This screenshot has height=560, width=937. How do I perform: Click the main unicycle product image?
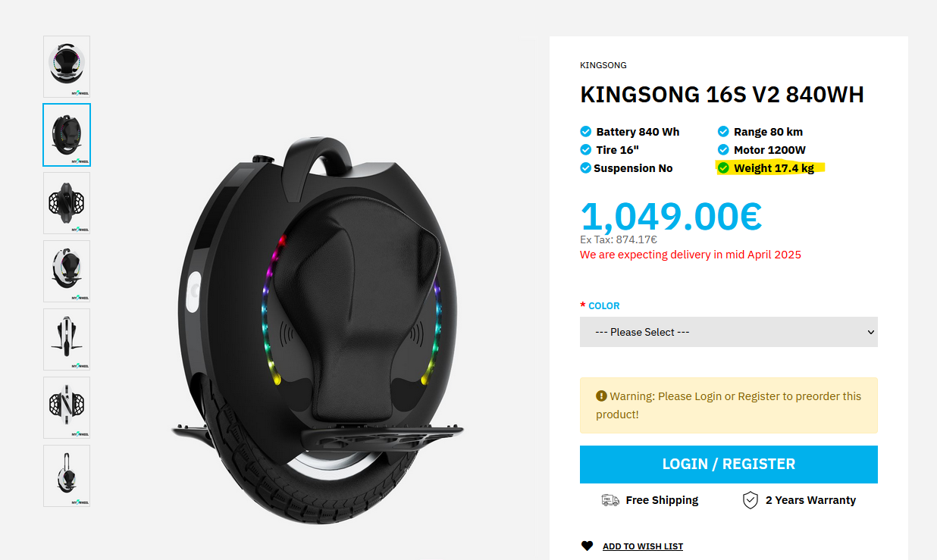tap(318, 326)
